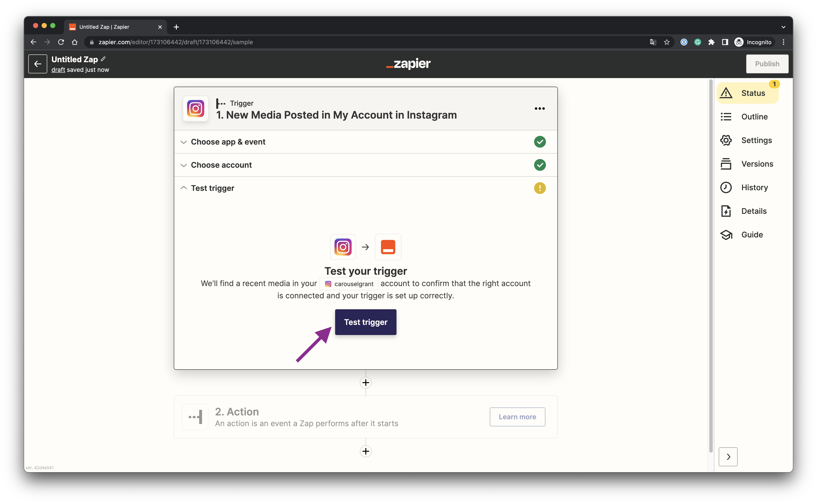The width and height of the screenshot is (817, 504).
Task: Click the Zapier logo in header
Action: point(408,64)
